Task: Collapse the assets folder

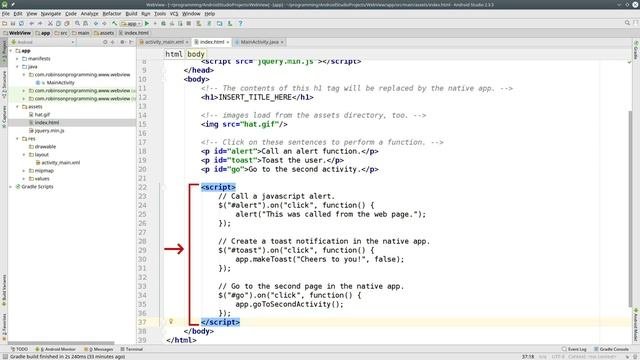Action: [18, 107]
